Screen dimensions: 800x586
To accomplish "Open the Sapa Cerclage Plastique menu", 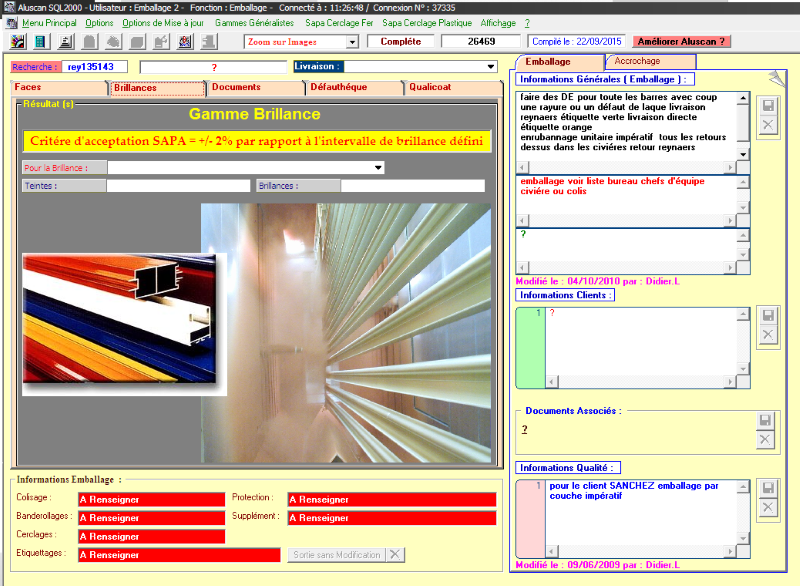I will pyautogui.click(x=427, y=23).
